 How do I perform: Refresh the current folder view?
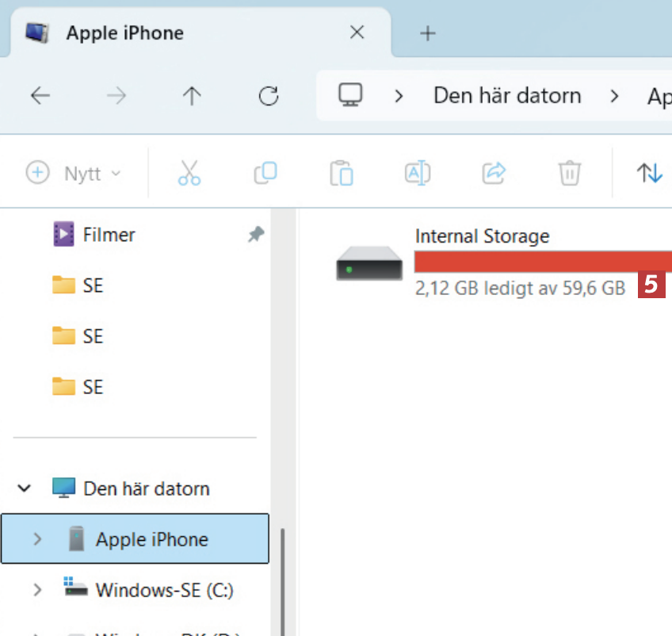pyautogui.click(x=269, y=97)
